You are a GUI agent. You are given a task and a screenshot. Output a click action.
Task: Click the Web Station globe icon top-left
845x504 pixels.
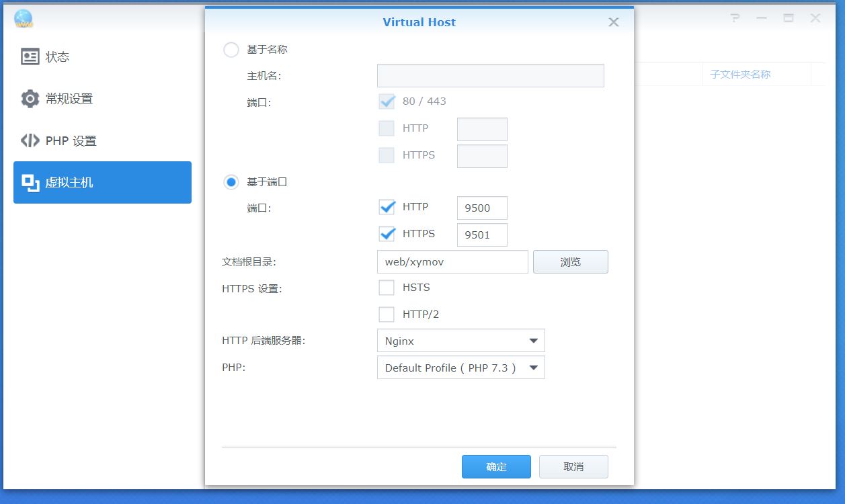(x=24, y=17)
